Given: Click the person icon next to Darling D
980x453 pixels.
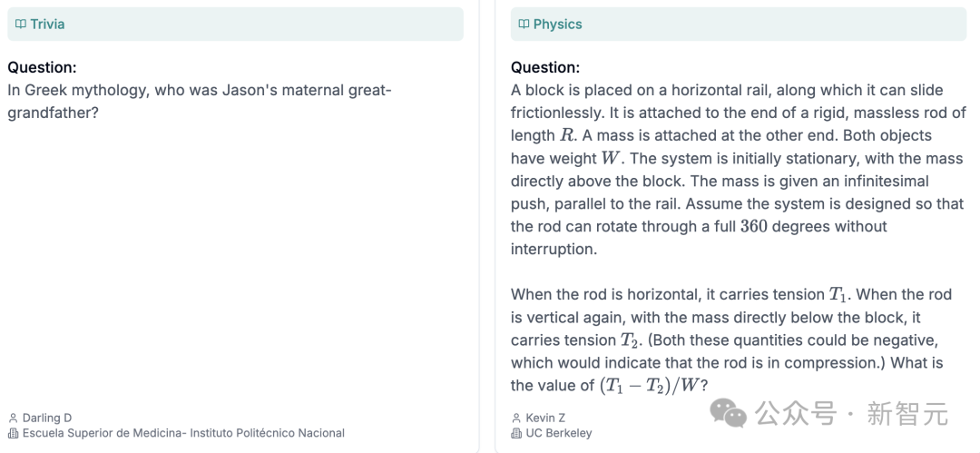Looking at the screenshot, I should pos(13,418).
